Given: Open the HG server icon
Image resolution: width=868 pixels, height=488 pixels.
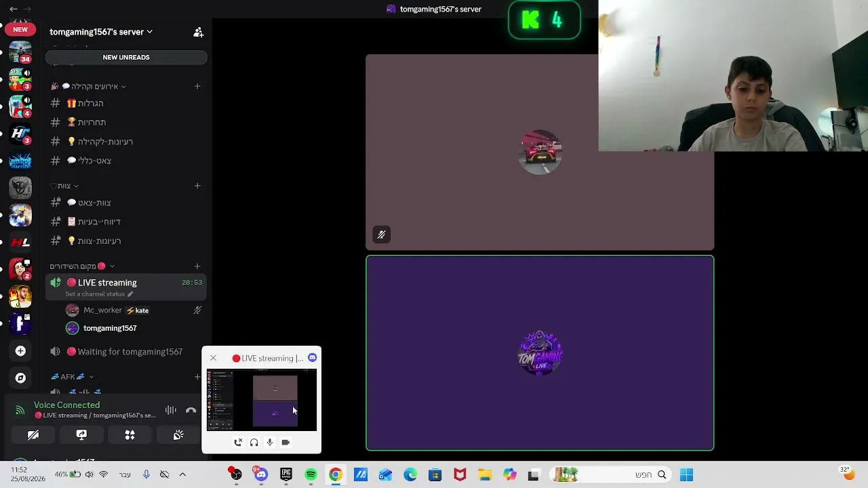Looking at the screenshot, I should 20,134.
